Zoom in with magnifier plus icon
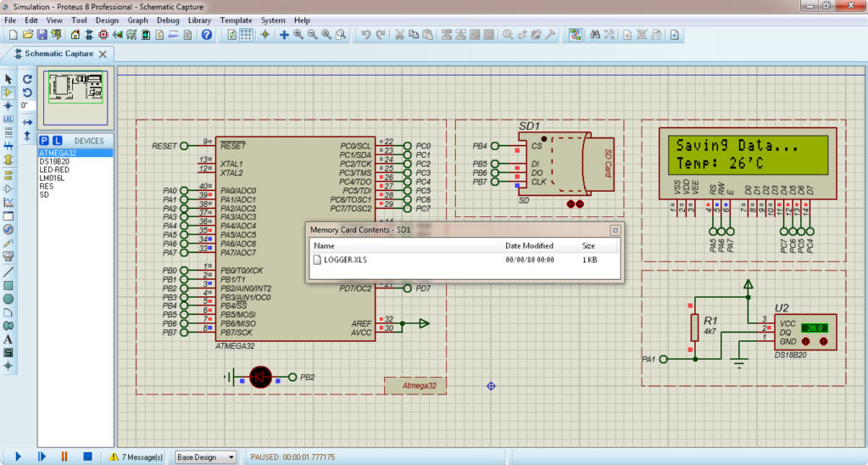The width and height of the screenshot is (868, 465). 298,34
